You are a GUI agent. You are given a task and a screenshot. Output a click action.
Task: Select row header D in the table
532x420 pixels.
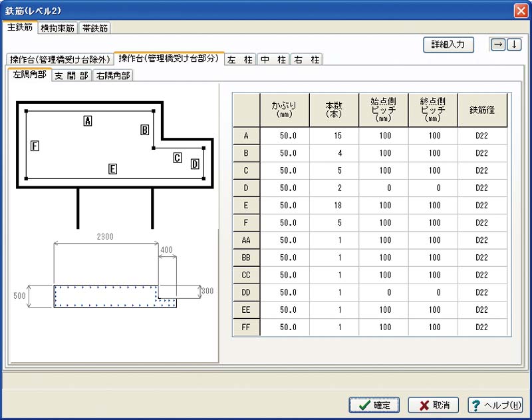[246, 188]
